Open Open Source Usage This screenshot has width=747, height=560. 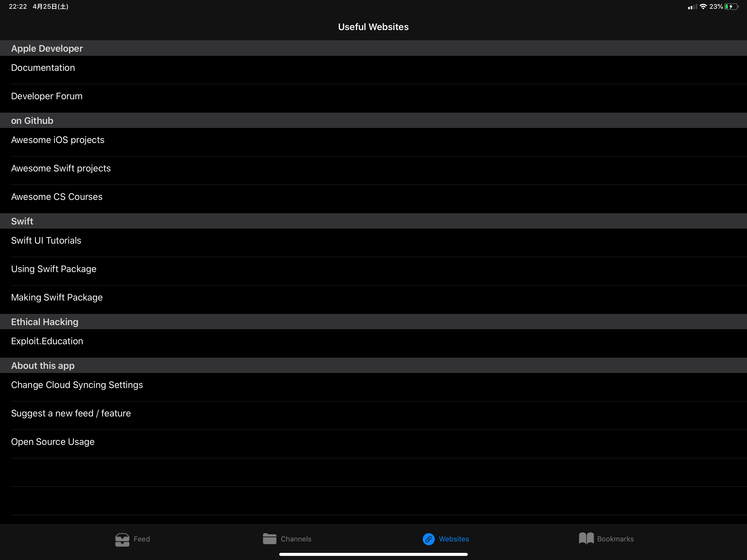(373, 444)
